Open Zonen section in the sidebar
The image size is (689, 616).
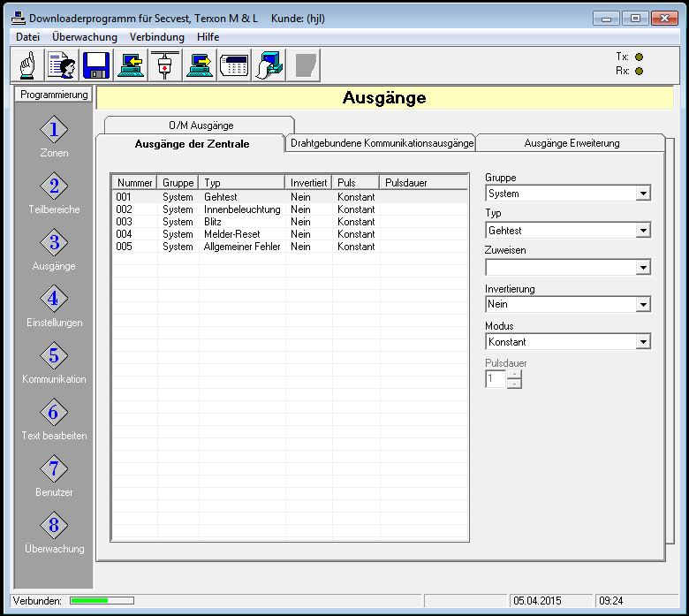point(54,131)
